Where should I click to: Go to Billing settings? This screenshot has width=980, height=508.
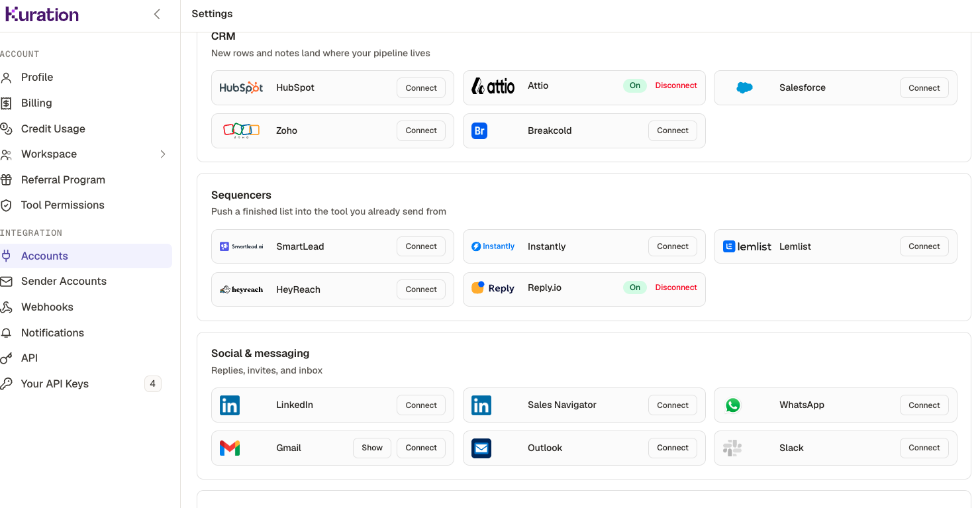[x=36, y=103]
